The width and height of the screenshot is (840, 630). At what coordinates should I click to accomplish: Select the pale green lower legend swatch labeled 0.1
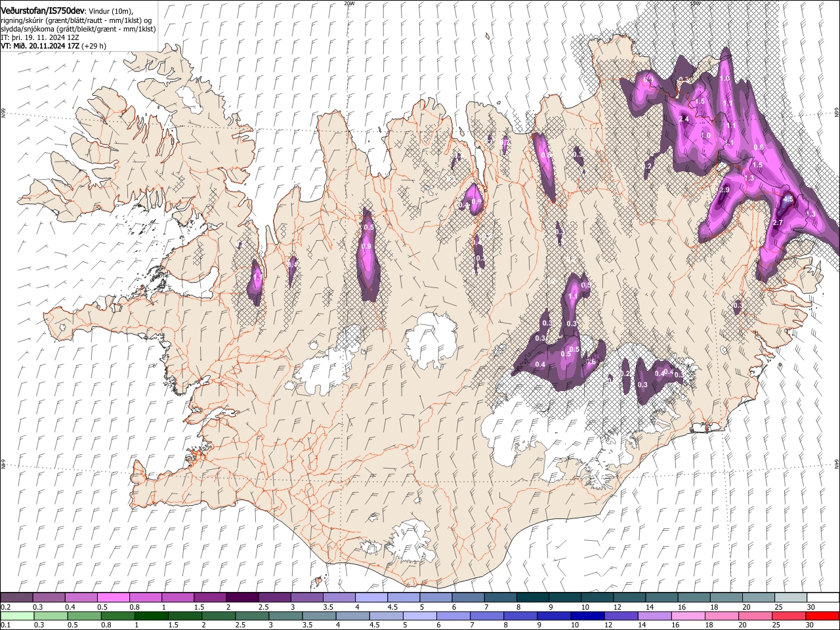[x=17, y=616]
